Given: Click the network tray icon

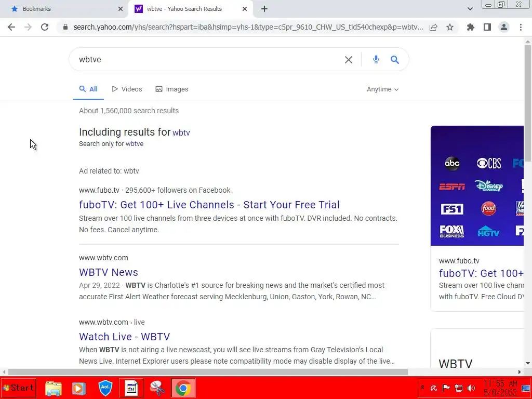Looking at the screenshot, I should (459, 388).
